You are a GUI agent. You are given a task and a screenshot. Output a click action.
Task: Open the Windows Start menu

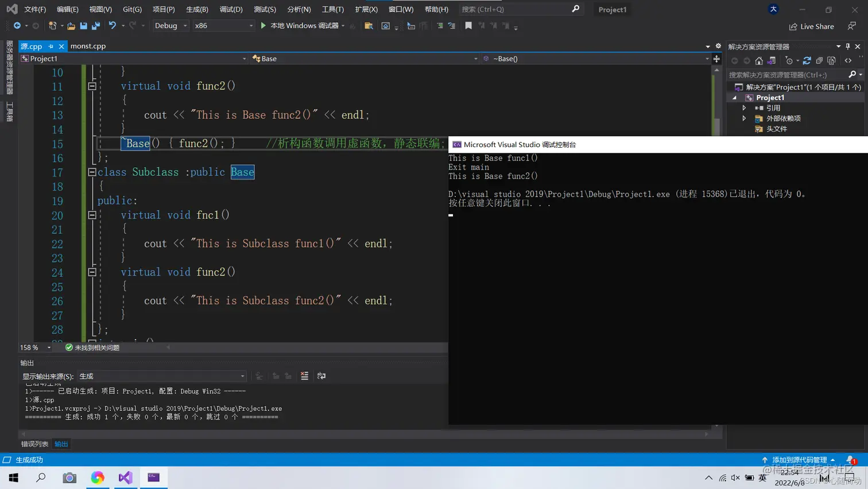coord(14,478)
